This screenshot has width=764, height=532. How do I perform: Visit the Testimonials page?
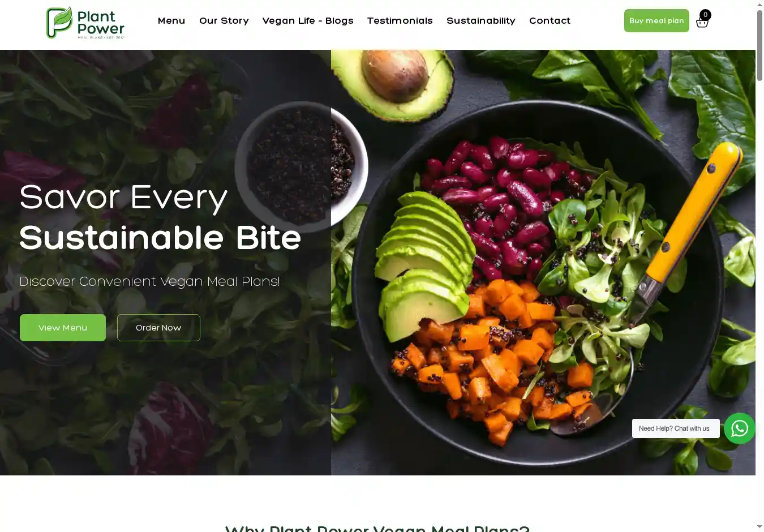(400, 21)
